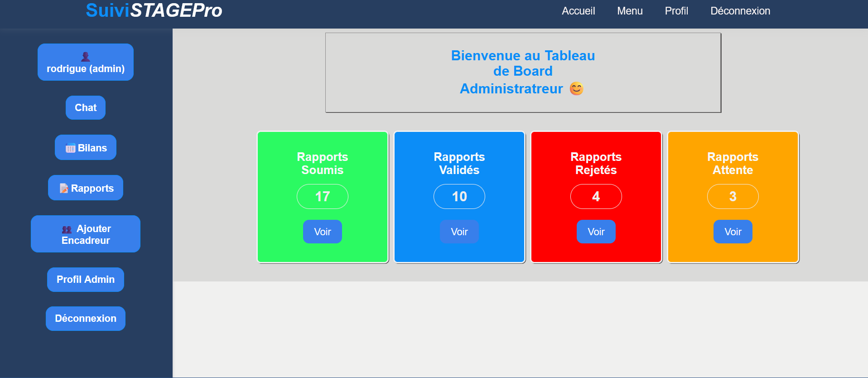Image resolution: width=868 pixels, height=378 pixels.
Task: Click the Rapports Soumis card title
Action: pos(323,163)
